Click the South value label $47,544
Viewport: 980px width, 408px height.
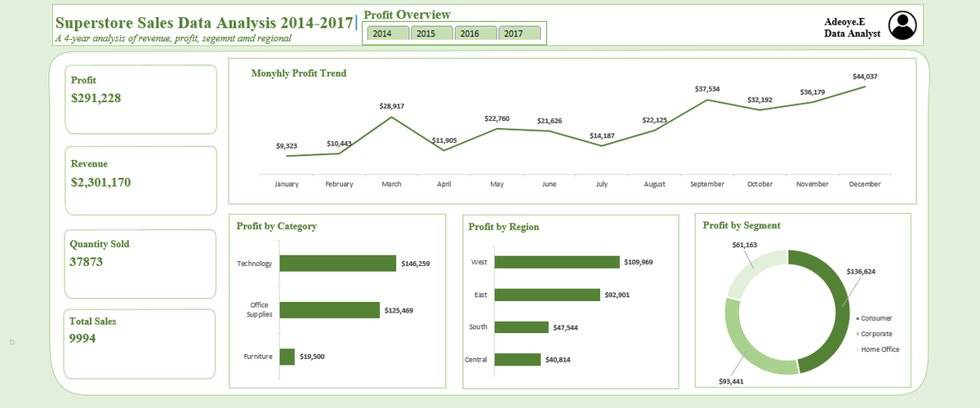pyautogui.click(x=566, y=327)
